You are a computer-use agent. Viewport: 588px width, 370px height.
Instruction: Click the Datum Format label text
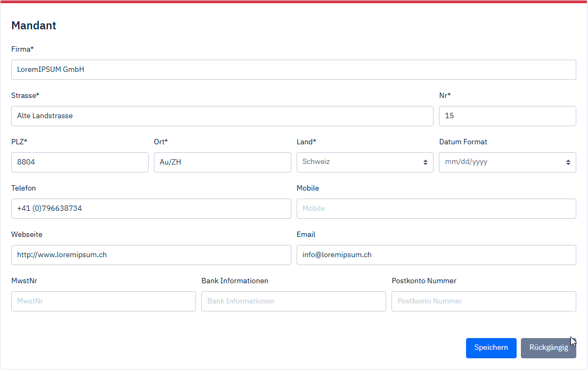tap(463, 142)
